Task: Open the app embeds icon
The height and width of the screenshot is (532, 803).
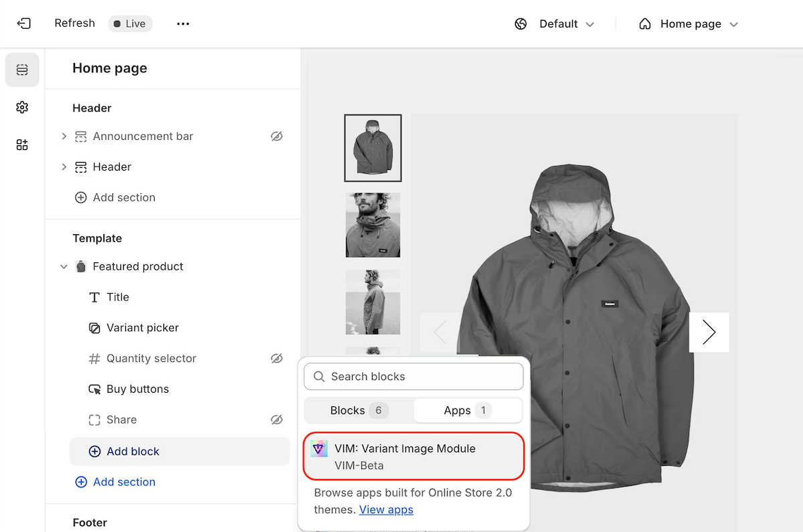Action: tap(22, 145)
